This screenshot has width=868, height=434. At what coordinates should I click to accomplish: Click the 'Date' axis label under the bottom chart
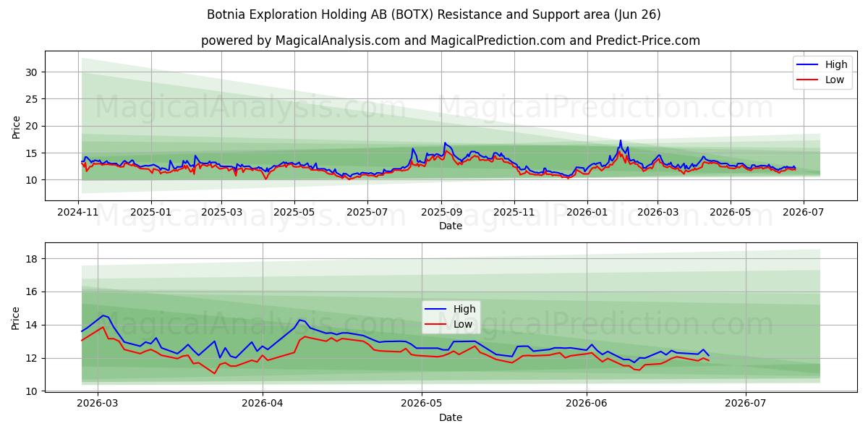point(451,417)
